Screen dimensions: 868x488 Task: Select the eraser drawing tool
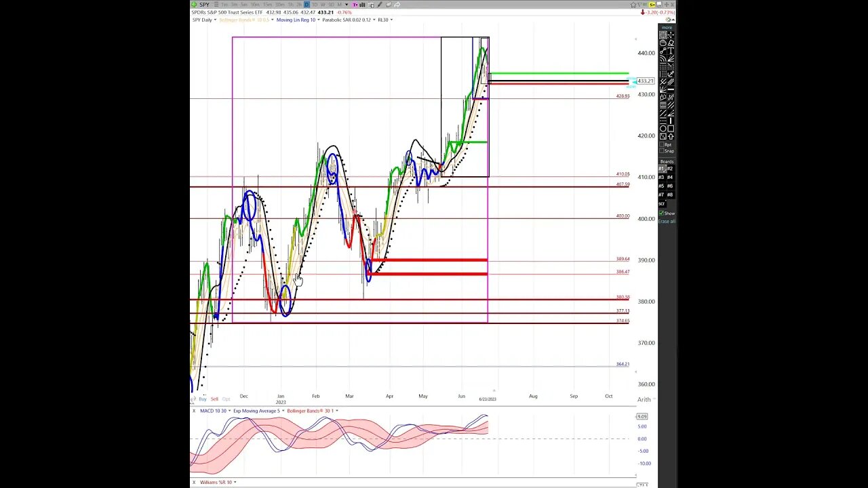click(x=671, y=42)
